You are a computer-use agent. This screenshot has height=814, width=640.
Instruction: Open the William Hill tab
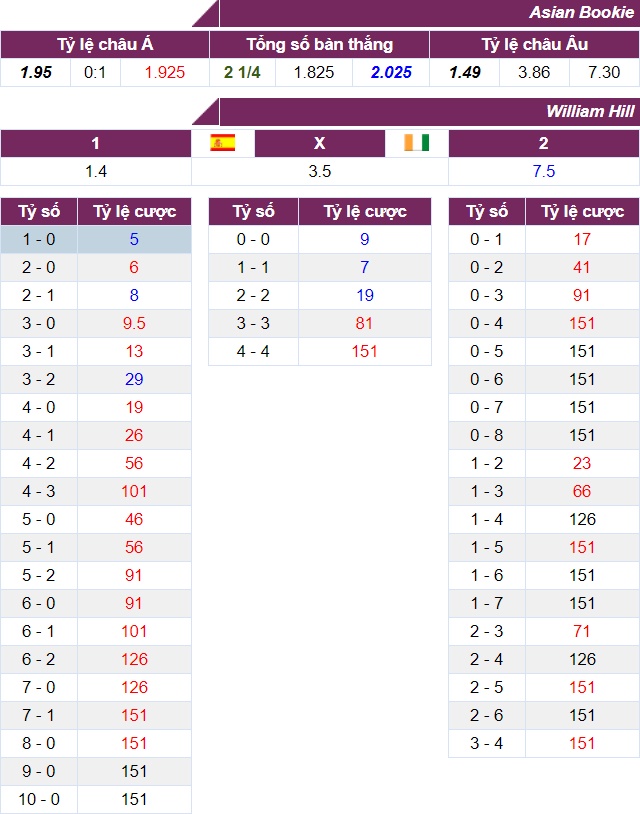[x=590, y=111]
